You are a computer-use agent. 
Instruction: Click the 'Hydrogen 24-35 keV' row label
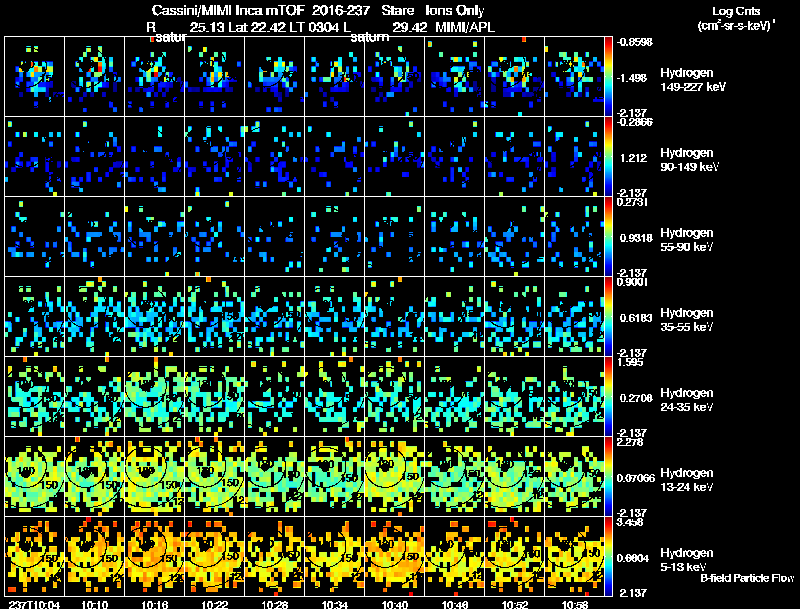pyautogui.click(x=687, y=399)
